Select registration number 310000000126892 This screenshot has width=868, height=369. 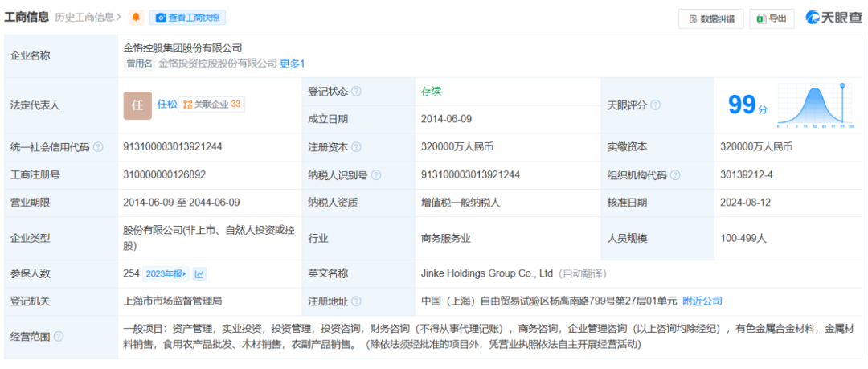(x=165, y=175)
